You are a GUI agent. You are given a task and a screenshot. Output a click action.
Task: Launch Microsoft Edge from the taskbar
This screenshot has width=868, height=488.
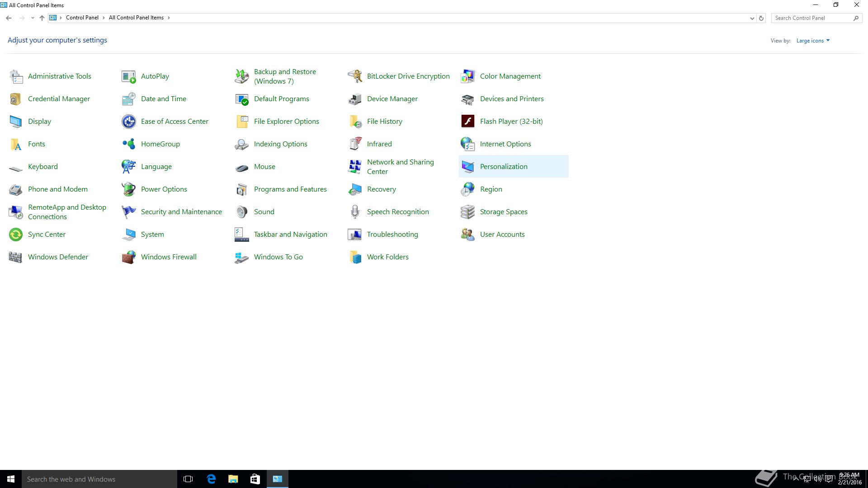pos(211,479)
